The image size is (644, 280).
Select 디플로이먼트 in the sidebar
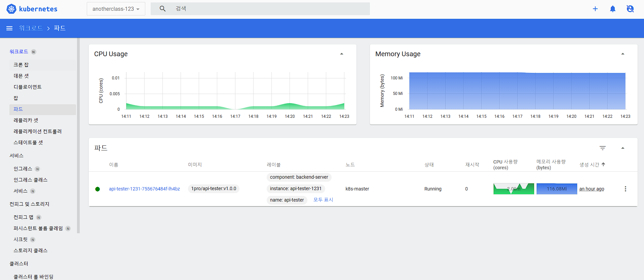(28, 87)
